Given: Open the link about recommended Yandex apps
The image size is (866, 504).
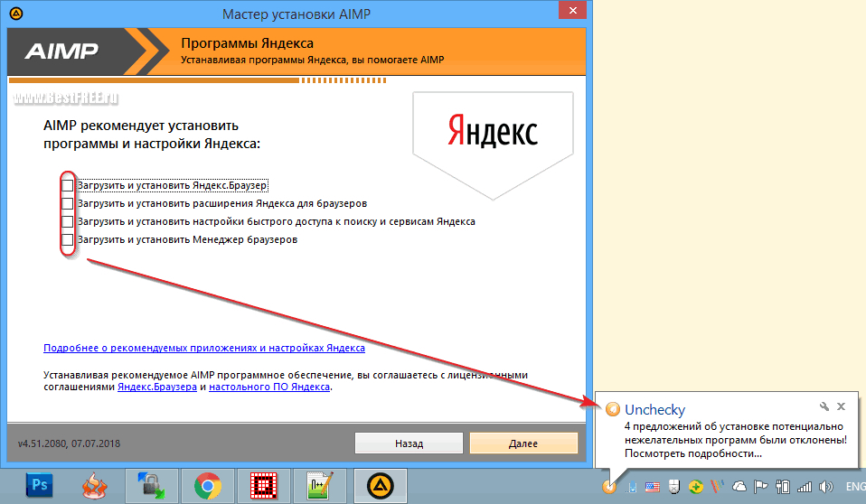Looking at the screenshot, I should [x=203, y=348].
